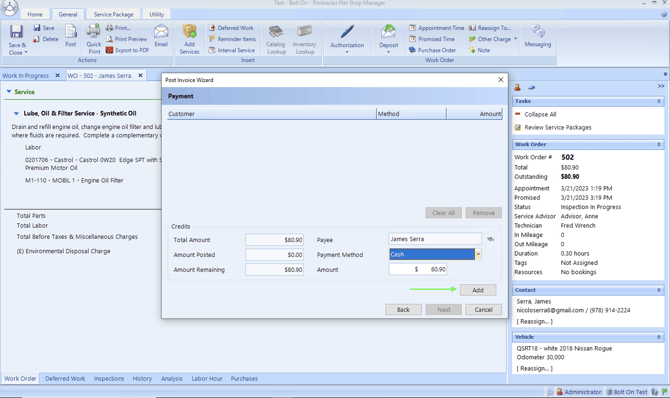The image size is (670, 398).
Task: Open the Work In Progress tab
Action: click(26, 76)
